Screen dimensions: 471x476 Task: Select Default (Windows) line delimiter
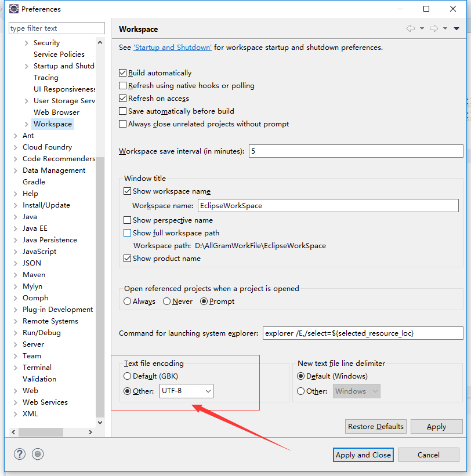coord(300,376)
